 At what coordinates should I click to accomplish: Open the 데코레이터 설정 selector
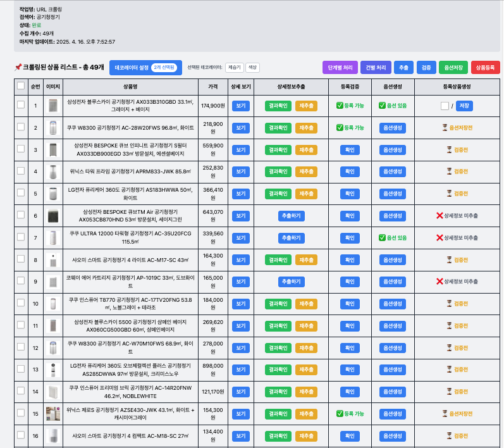[x=145, y=67]
